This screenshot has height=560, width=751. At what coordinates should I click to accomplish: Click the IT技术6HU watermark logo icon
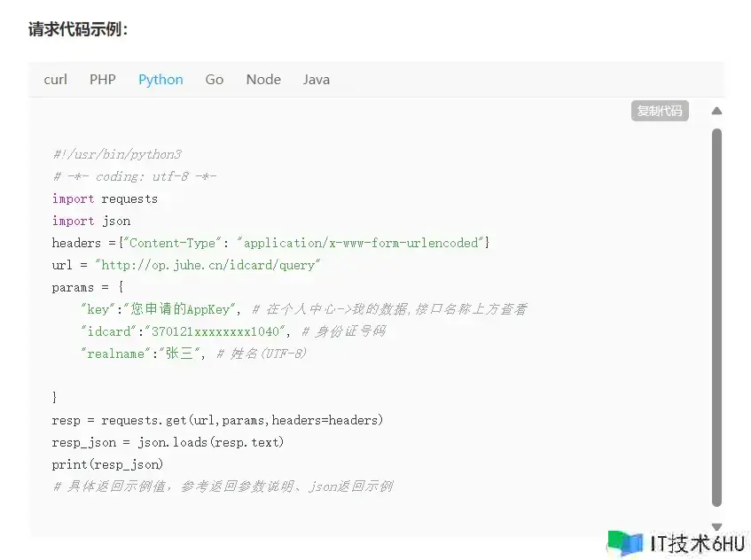[x=625, y=544]
